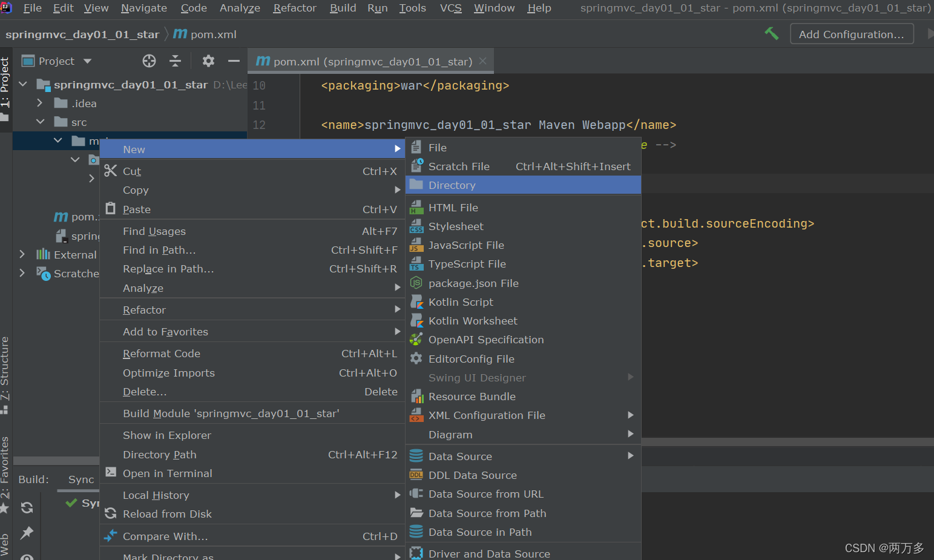Click the Build sync refresh icon
Screen dimensions: 934x560
(x=27, y=507)
